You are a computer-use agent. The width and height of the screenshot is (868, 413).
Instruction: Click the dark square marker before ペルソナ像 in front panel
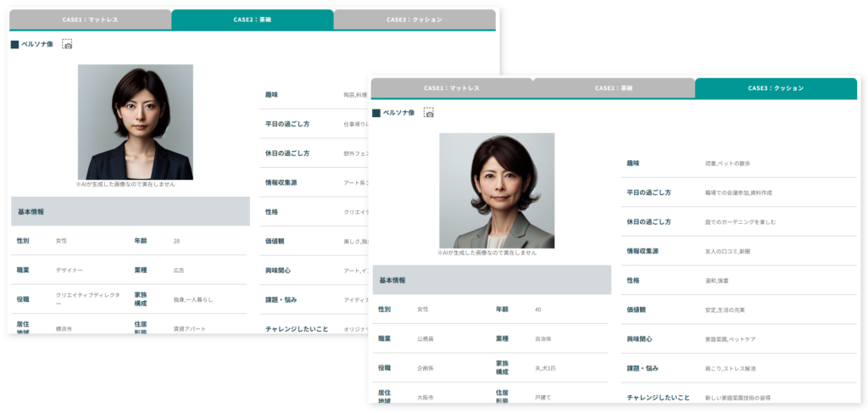(x=376, y=113)
